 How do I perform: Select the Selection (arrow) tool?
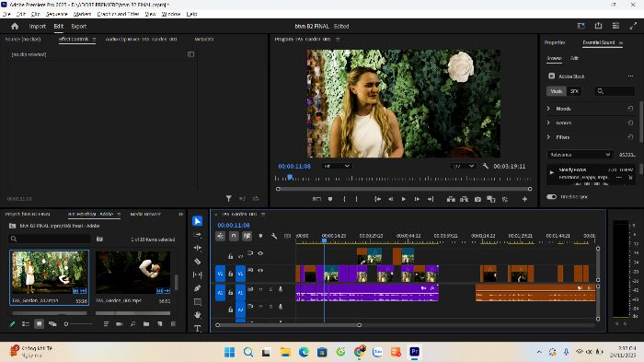pyautogui.click(x=198, y=221)
